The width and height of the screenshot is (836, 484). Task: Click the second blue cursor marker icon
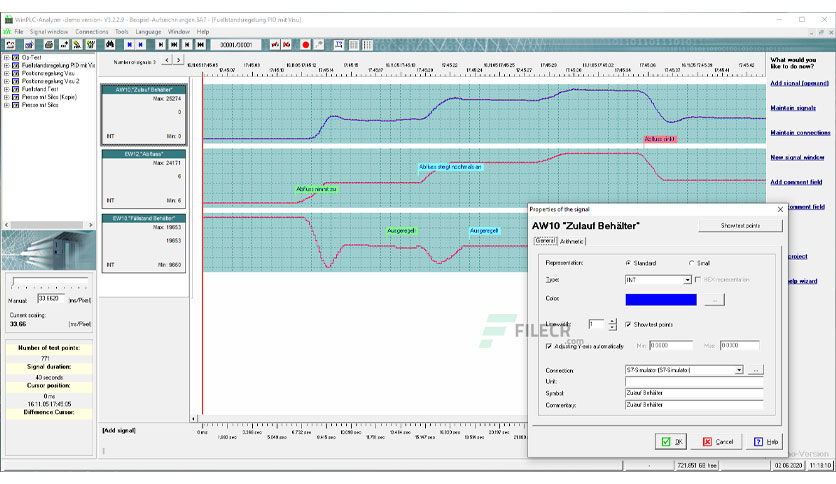tap(141, 45)
